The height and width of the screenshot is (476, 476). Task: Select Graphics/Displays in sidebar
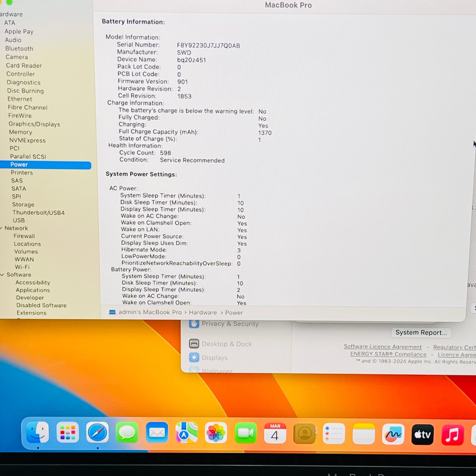34,124
